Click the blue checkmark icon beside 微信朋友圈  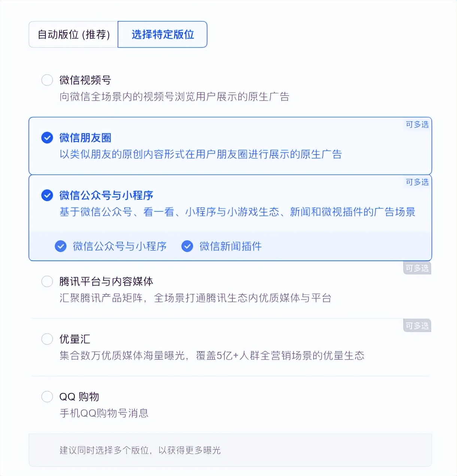[x=47, y=138]
